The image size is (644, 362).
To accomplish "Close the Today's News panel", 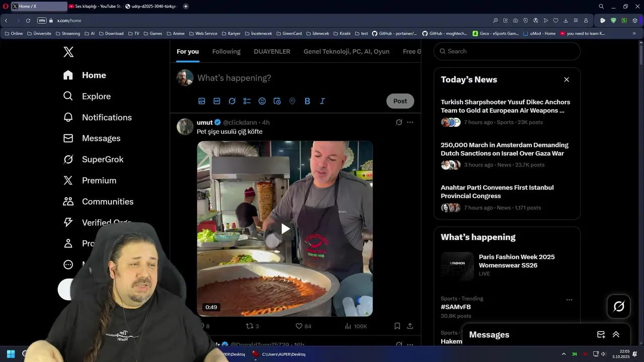I will click(567, 79).
